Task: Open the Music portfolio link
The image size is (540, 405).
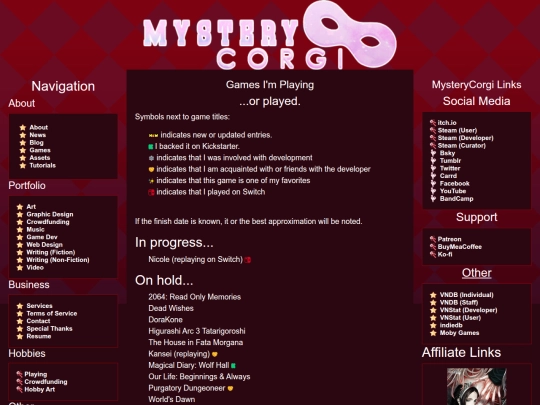Action: [35, 229]
